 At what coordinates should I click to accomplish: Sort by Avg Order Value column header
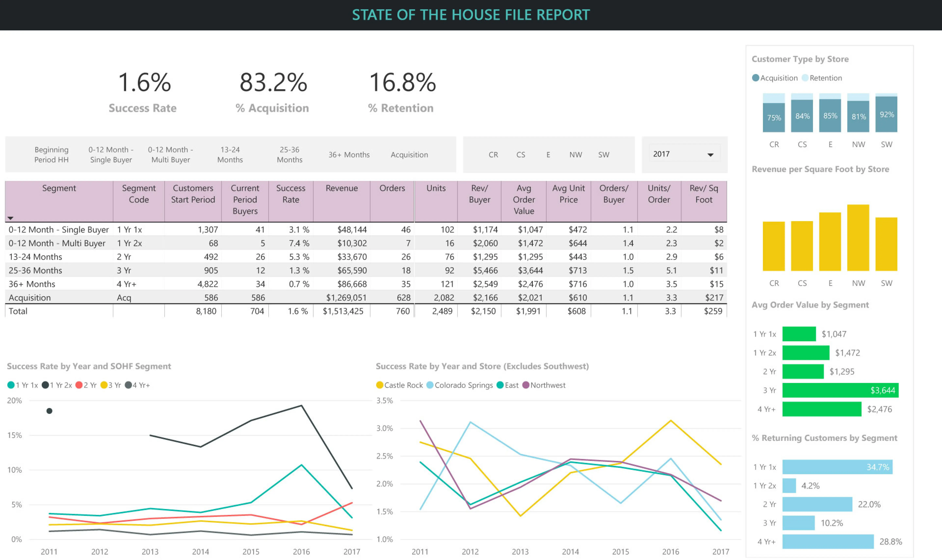(524, 201)
